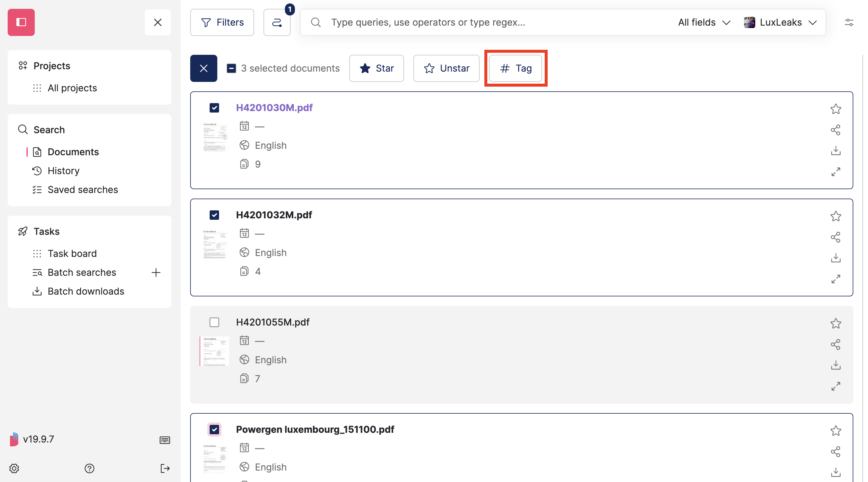Share the H4201030M.pdf document

(836, 130)
